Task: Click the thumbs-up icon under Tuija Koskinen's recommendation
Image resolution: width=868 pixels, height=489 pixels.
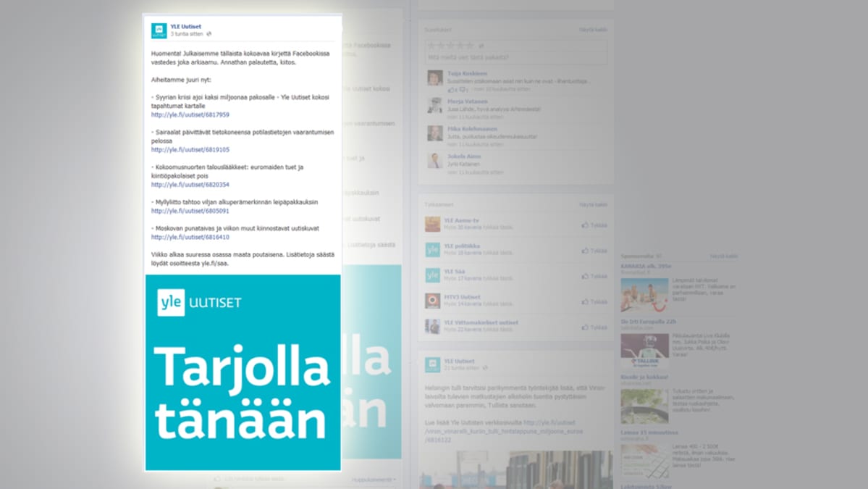Action: click(452, 89)
